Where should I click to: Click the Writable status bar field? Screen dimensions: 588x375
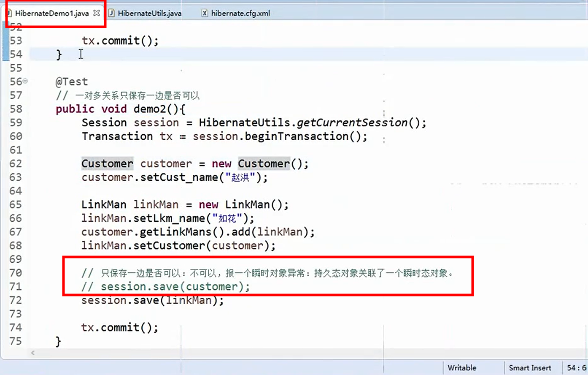(462, 368)
